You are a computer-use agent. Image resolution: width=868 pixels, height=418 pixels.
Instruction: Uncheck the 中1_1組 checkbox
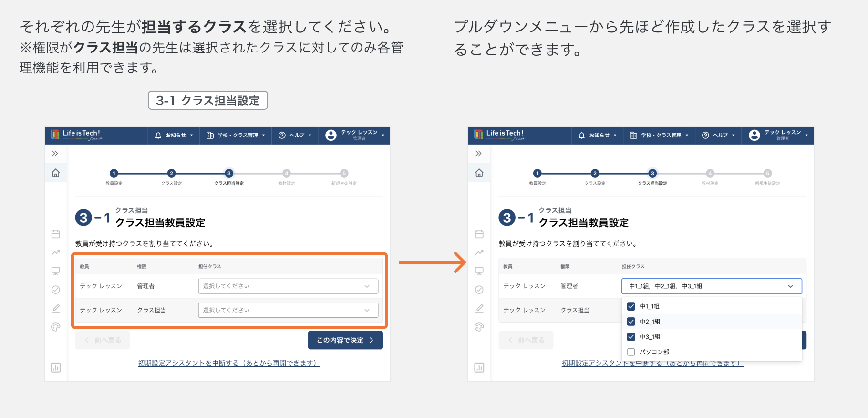tap(631, 306)
